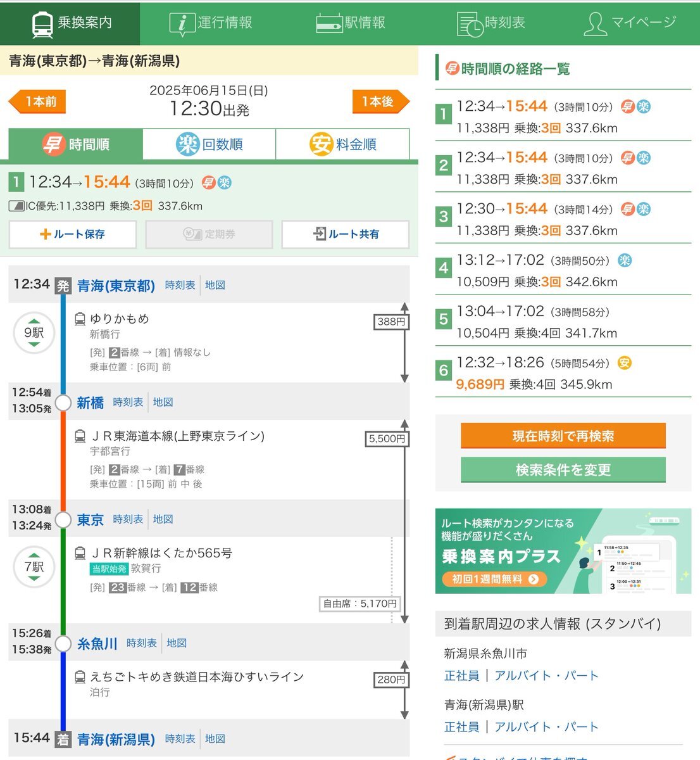Open the 新橋 station link
The image size is (700, 760).
pos(91,403)
